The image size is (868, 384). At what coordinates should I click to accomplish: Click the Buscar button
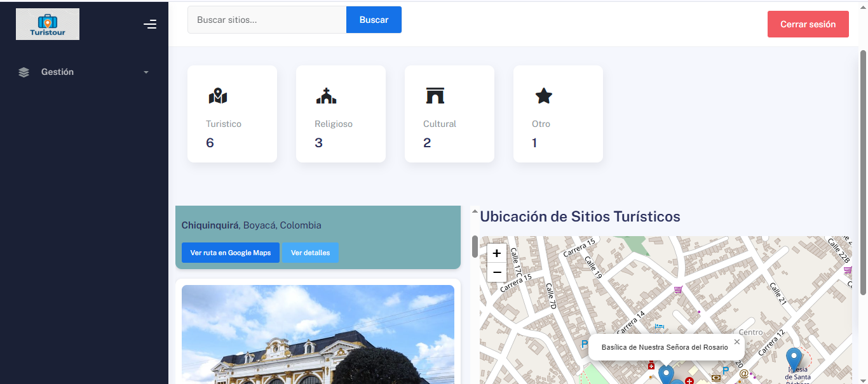374,20
